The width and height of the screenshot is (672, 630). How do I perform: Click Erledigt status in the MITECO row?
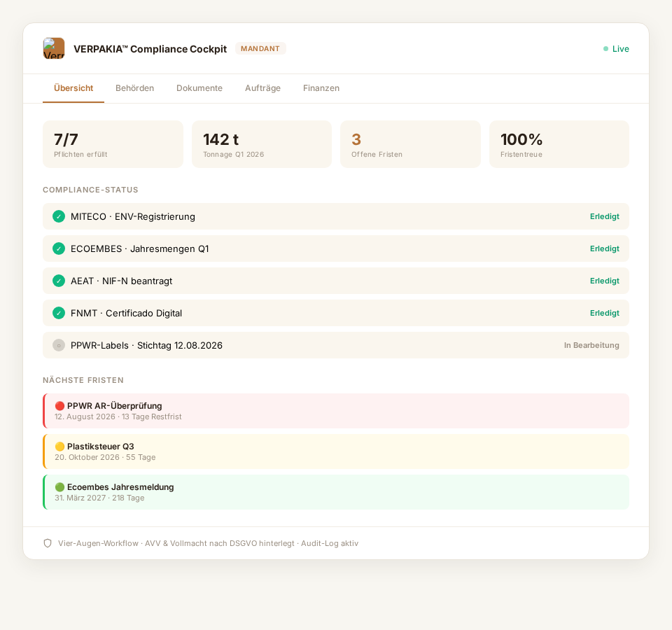(x=604, y=216)
